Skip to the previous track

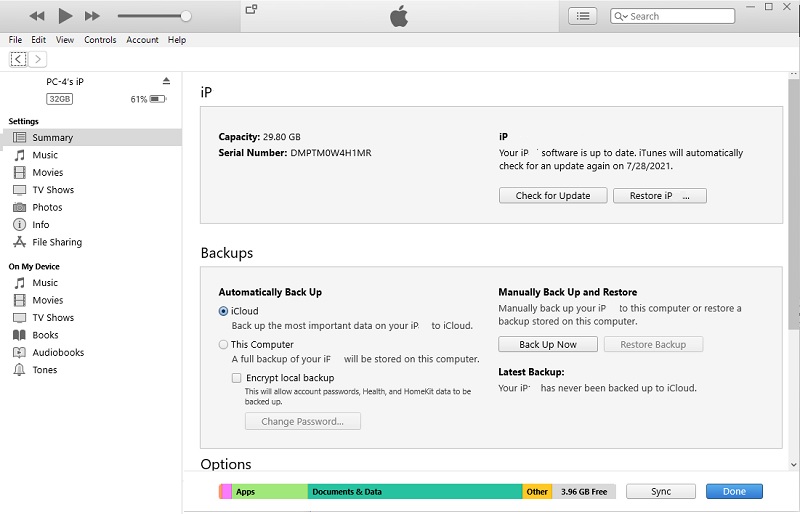point(37,16)
